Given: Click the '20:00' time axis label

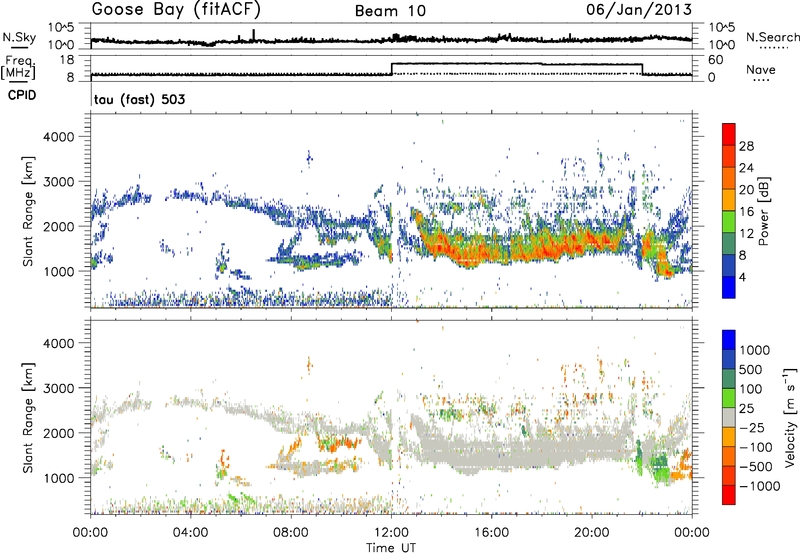Looking at the screenshot, I should 592,532.
